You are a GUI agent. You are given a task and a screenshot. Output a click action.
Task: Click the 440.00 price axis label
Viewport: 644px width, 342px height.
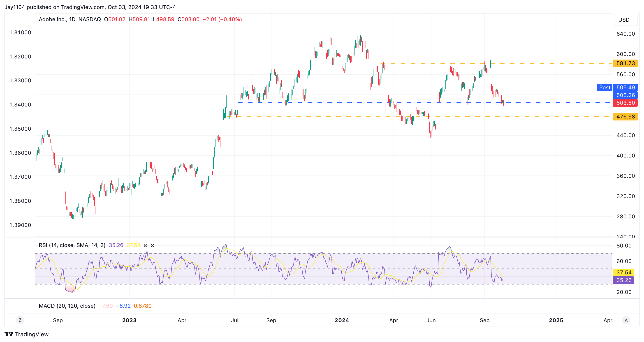click(625, 135)
